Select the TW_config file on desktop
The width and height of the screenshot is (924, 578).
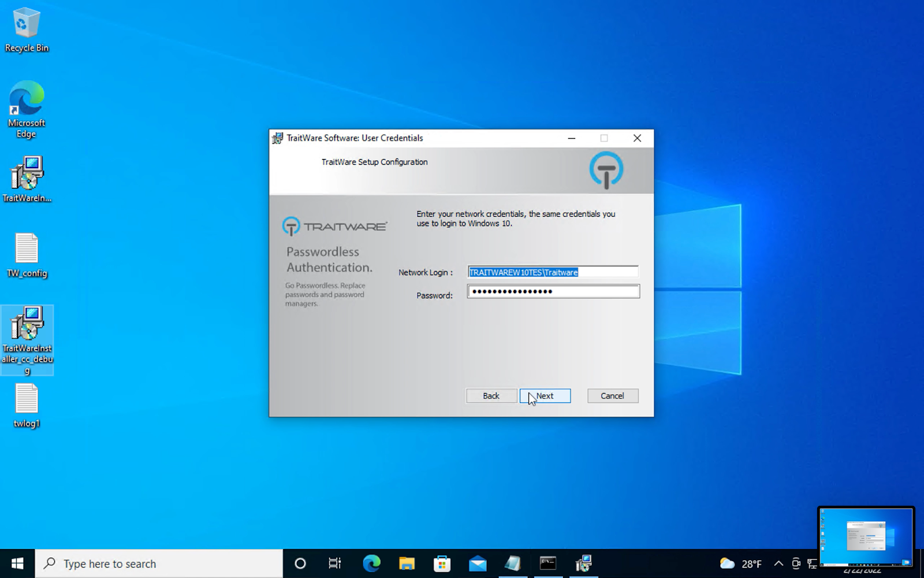(x=27, y=255)
